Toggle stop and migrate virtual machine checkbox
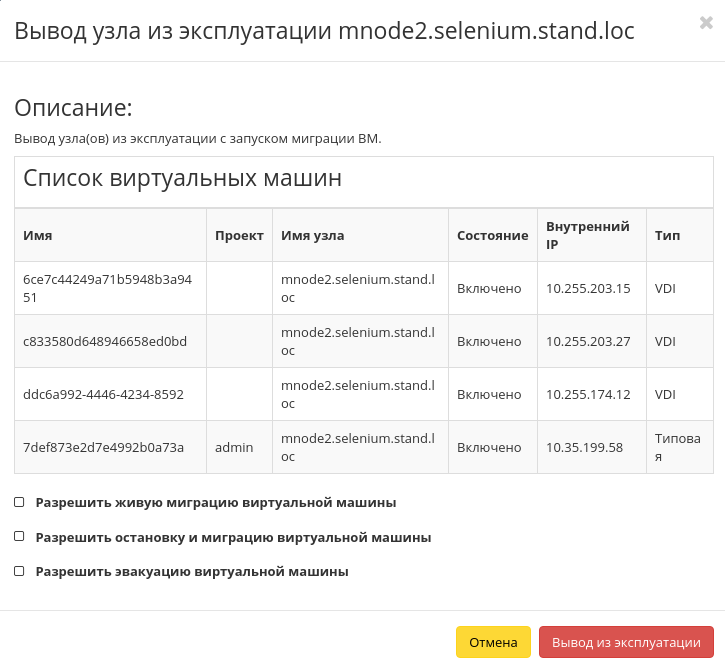725x669 pixels. [x=19, y=537]
